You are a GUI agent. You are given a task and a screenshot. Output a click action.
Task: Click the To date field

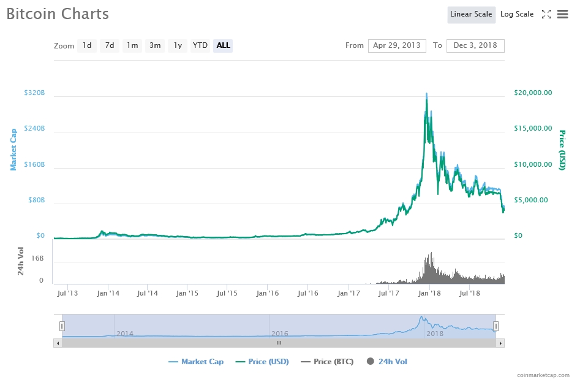pos(475,45)
